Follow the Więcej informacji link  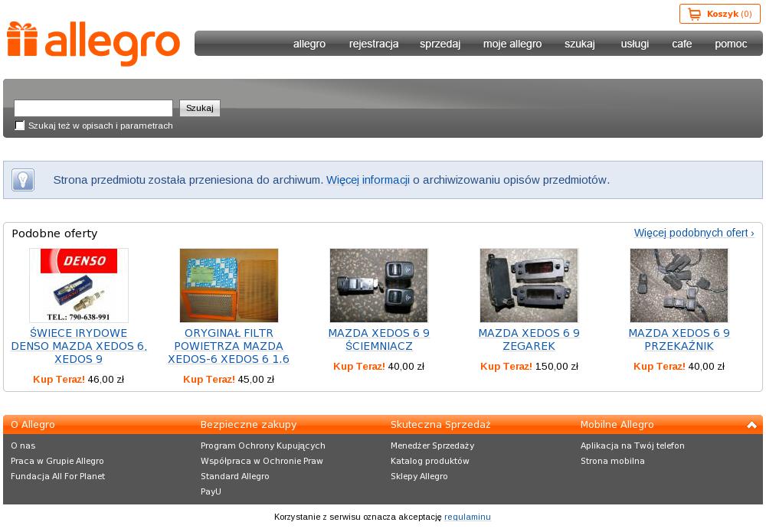(x=368, y=180)
